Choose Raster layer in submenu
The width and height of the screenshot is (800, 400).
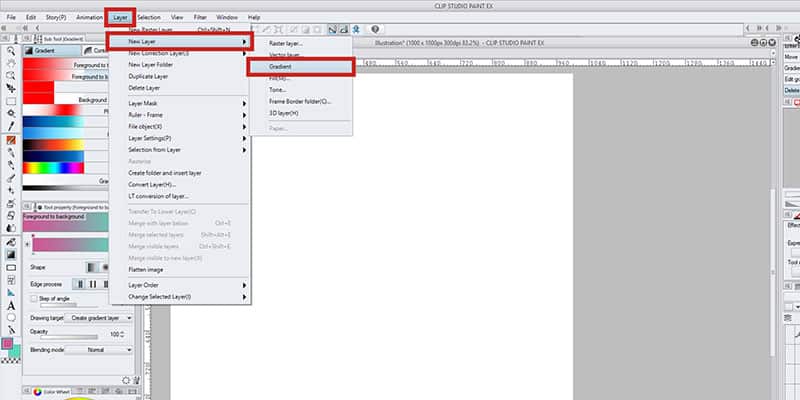tap(301, 43)
